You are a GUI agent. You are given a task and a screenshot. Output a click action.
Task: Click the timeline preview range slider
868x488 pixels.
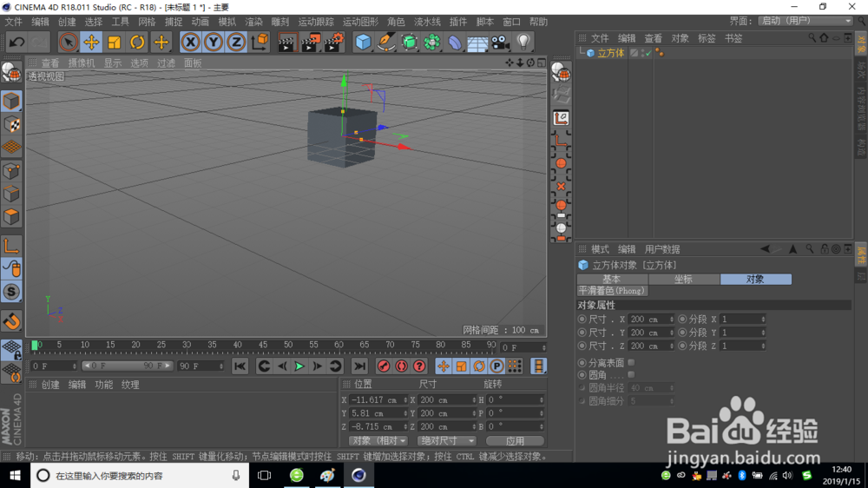coord(127,366)
